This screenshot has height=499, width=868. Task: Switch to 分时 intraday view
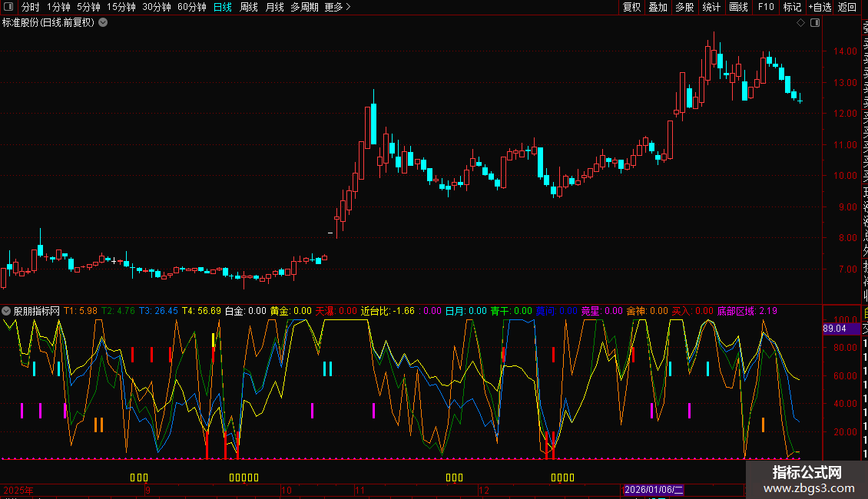click(x=30, y=7)
